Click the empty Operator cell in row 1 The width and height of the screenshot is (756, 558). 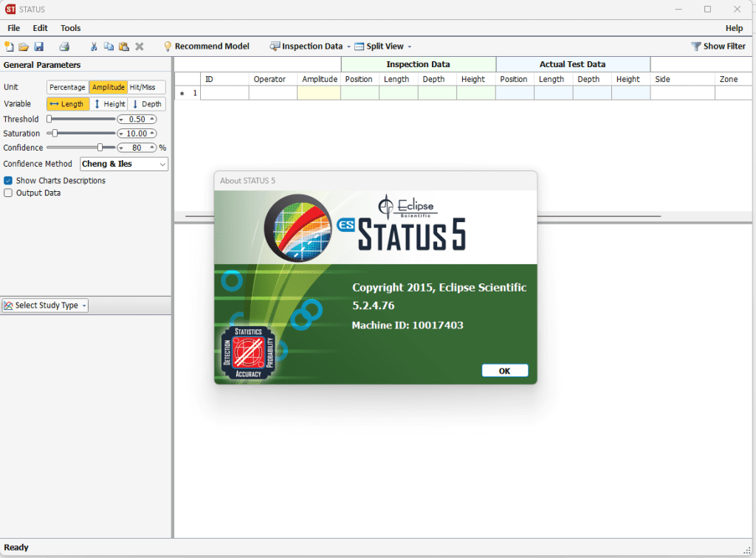pyautogui.click(x=273, y=93)
